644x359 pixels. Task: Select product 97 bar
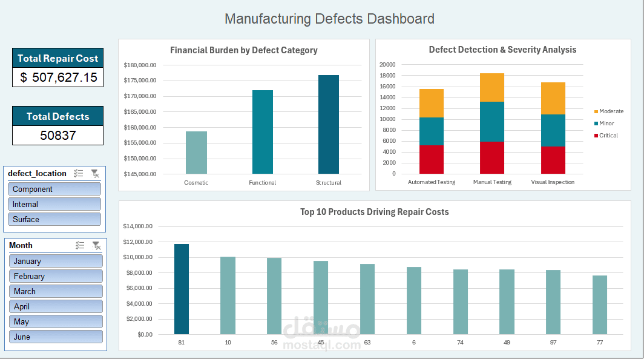click(x=553, y=302)
